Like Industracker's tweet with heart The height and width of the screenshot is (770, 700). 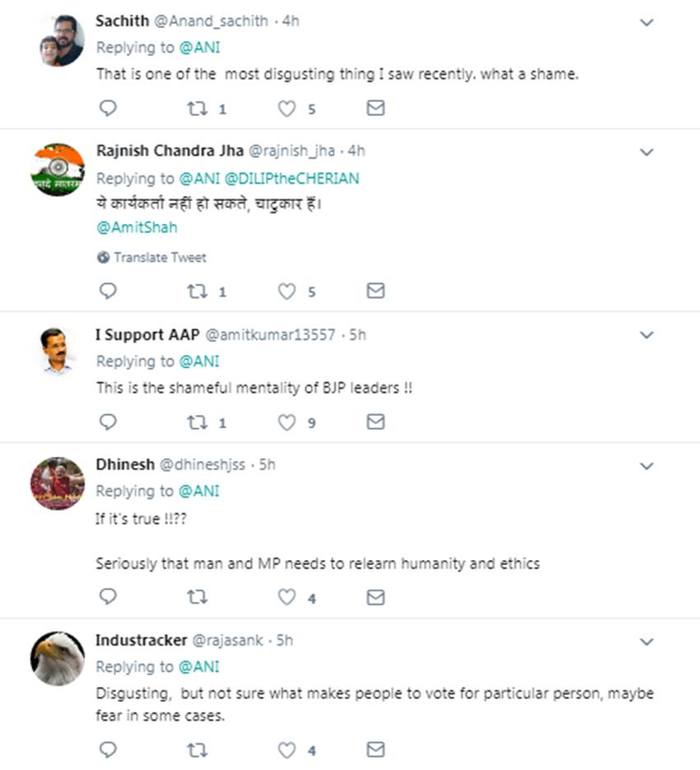pyautogui.click(x=287, y=749)
